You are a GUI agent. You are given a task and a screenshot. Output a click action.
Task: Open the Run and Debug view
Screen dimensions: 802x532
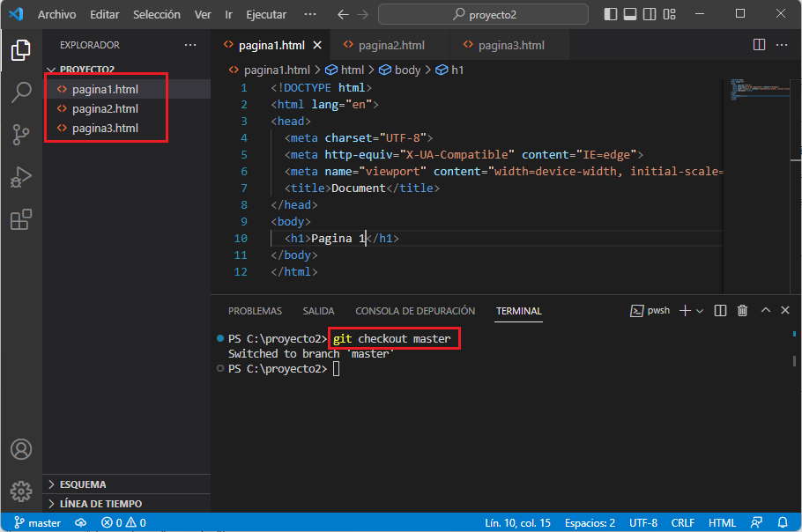click(21, 177)
